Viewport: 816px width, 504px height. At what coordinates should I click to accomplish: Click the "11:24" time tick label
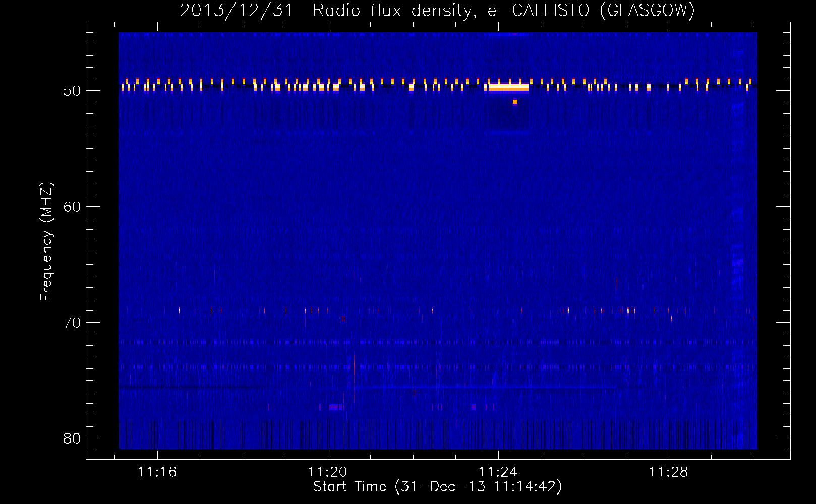tap(498, 472)
